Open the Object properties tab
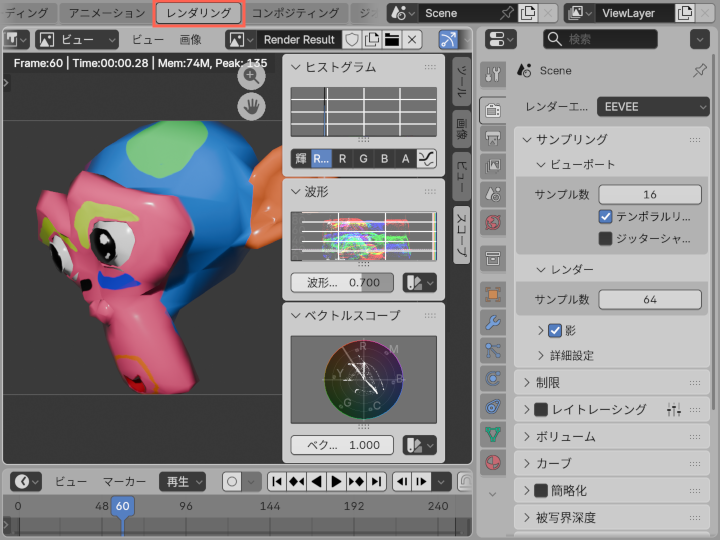 pos(493,294)
